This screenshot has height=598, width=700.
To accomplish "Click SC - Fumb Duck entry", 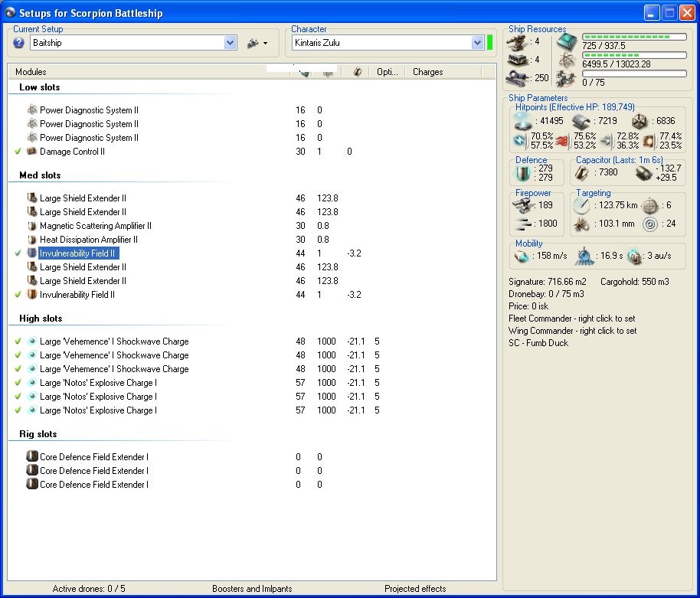I will [538, 343].
